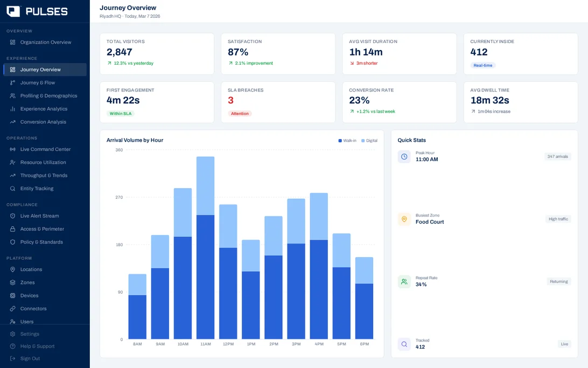This screenshot has width=588, height=368.
Task: Click the Total Visitors value 2,847
Action: [x=119, y=52]
